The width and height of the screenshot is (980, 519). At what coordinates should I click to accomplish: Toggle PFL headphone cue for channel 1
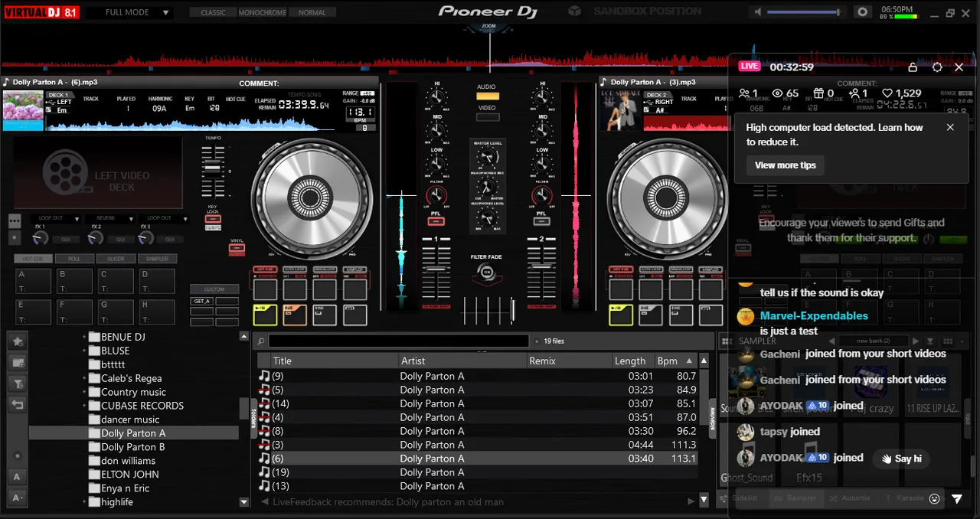436,222
